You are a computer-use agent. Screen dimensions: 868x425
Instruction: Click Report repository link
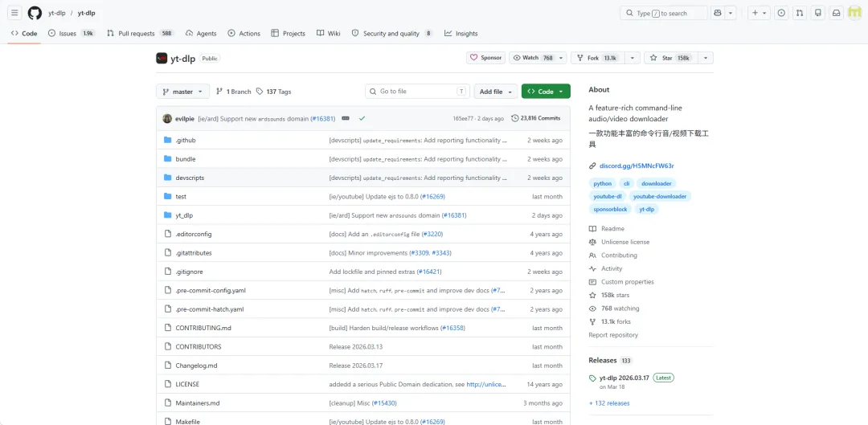(612, 335)
